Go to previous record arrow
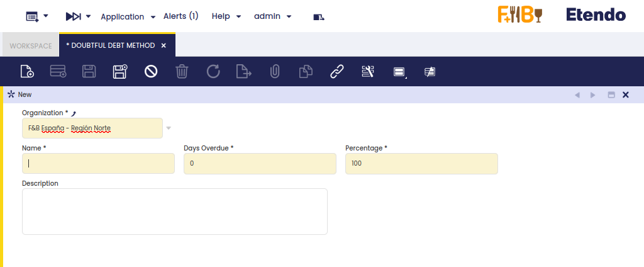Screen dimensions: 644x267 tap(577, 95)
